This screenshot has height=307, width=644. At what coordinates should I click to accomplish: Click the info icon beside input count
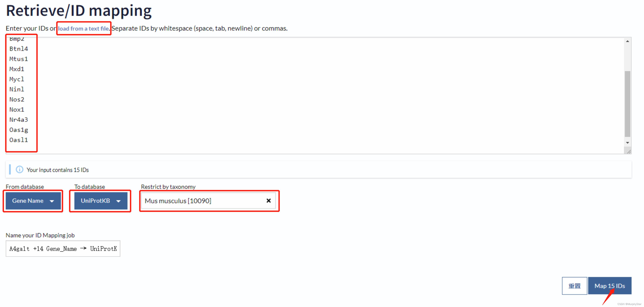pyautogui.click(x=20, y=170)
